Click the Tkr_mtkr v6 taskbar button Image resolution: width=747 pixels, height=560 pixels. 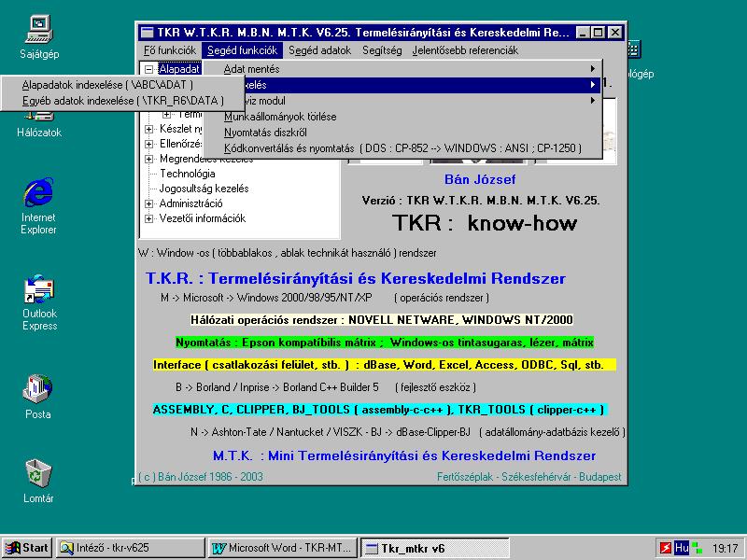click(435, 548)
